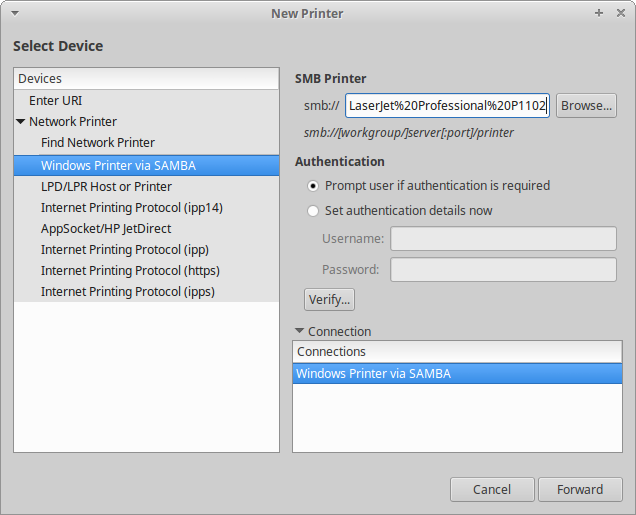Viewport: 636px width, 515px height.
Task: Choose Internet Printing Protocol (ipps)
Action: 128,292
